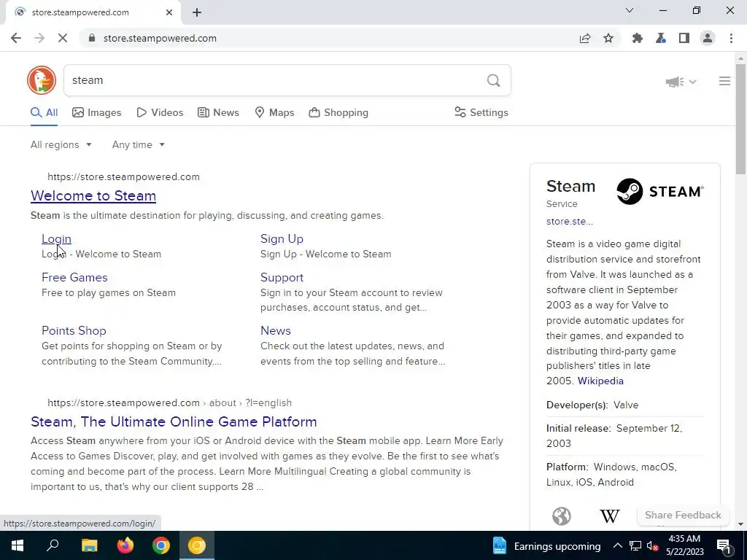Open search Settings

click(481, 113)
